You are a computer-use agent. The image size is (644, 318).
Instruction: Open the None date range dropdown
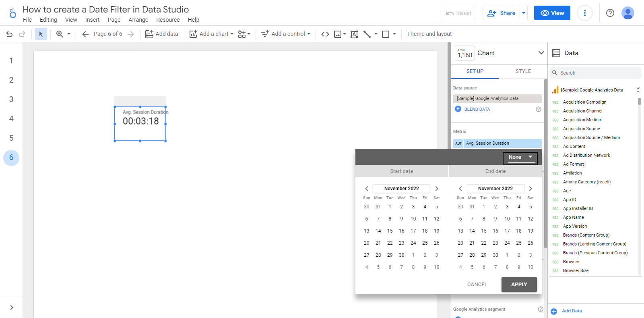pyautogui.click(x=520, y=158)
